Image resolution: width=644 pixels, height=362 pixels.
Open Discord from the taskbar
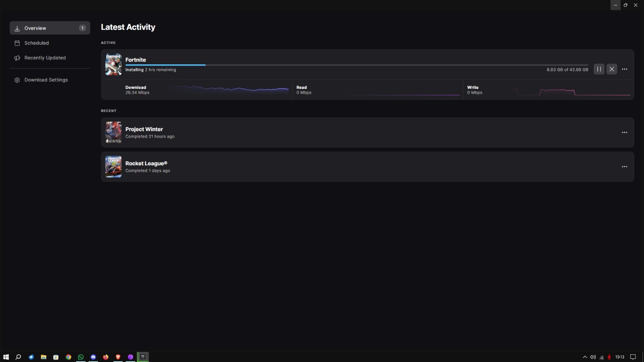coord(93,357)
